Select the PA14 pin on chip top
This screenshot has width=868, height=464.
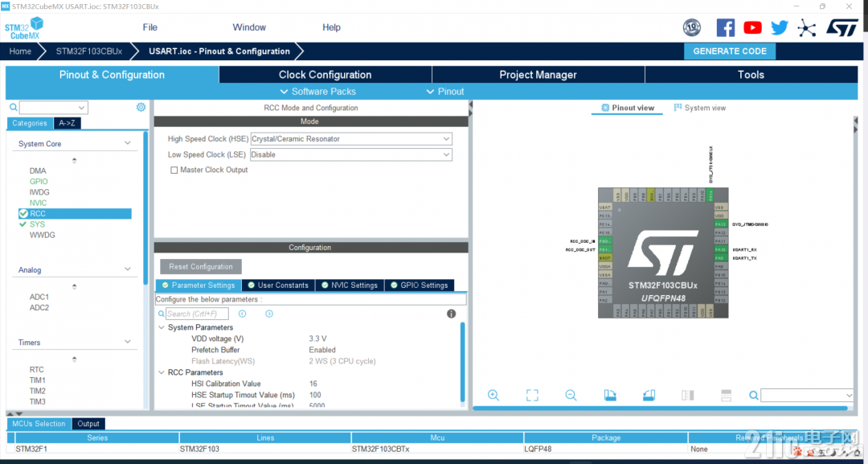pos(710,195)
